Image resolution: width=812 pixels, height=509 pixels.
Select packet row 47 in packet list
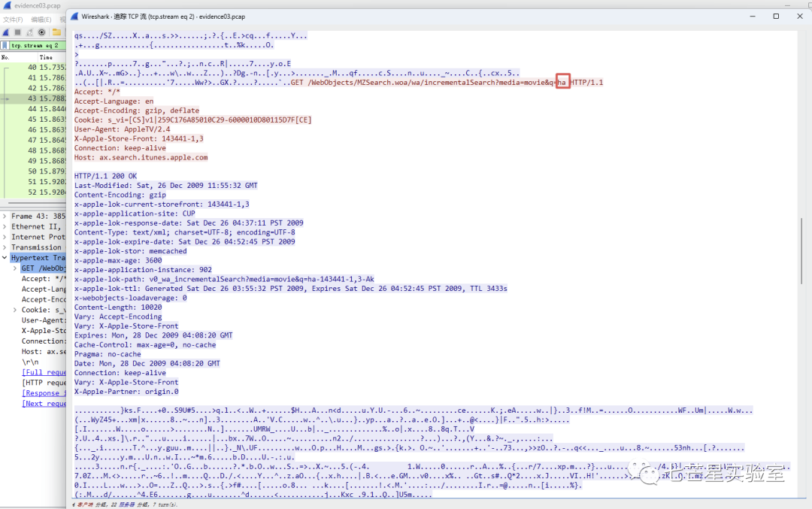pyautogui.click(x=34, y=140)
